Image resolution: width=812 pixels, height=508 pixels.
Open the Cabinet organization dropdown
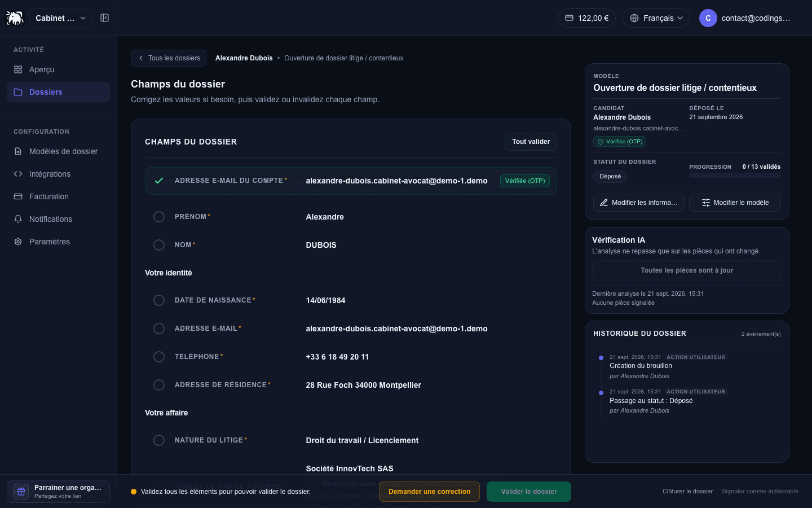[x=61, y=18]
